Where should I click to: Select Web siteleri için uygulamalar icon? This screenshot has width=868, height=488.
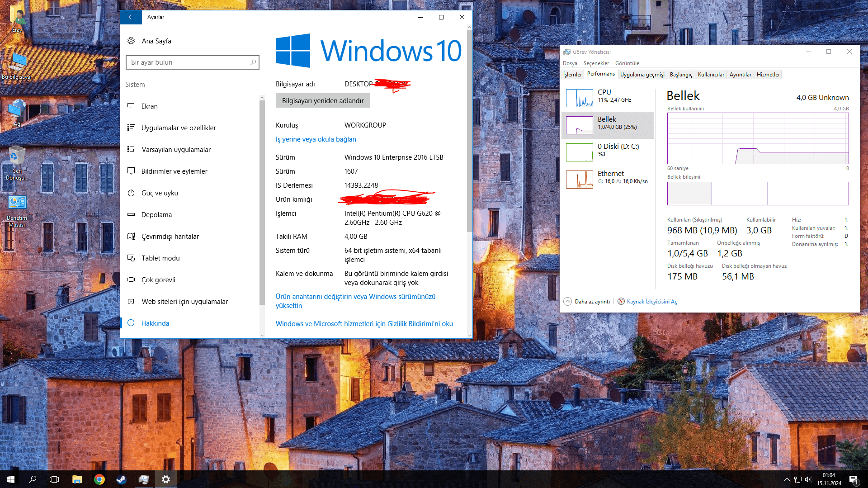tap(131, 301)
